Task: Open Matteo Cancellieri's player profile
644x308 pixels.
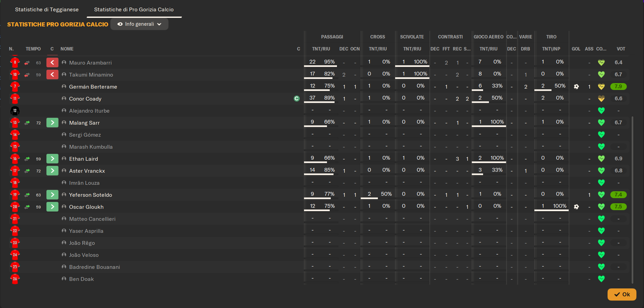Action: (92, 219)
